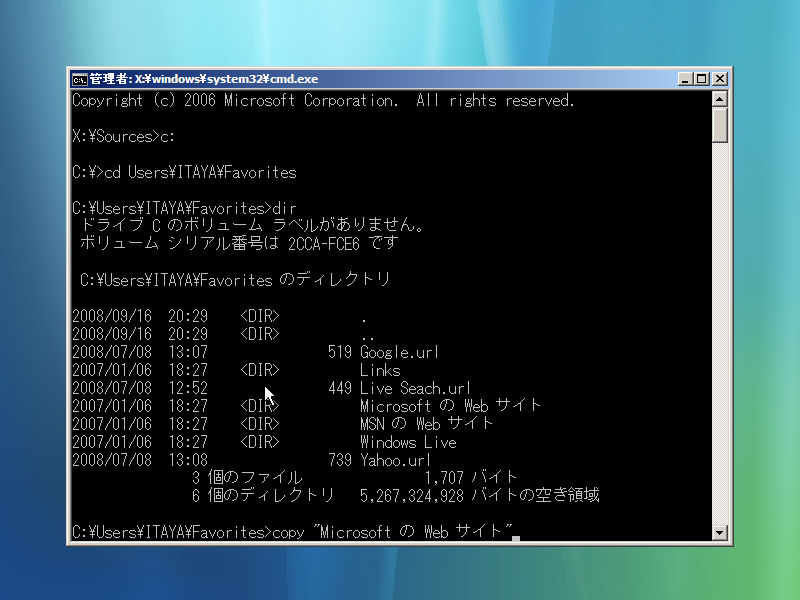Viewport: 800px width, 600px height.
Task: Minimize the cmd.exe window
Action: coord(685,79)
